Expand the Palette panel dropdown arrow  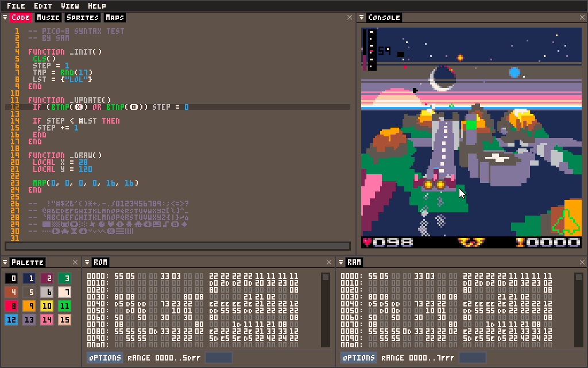click(x=5, y=262)
